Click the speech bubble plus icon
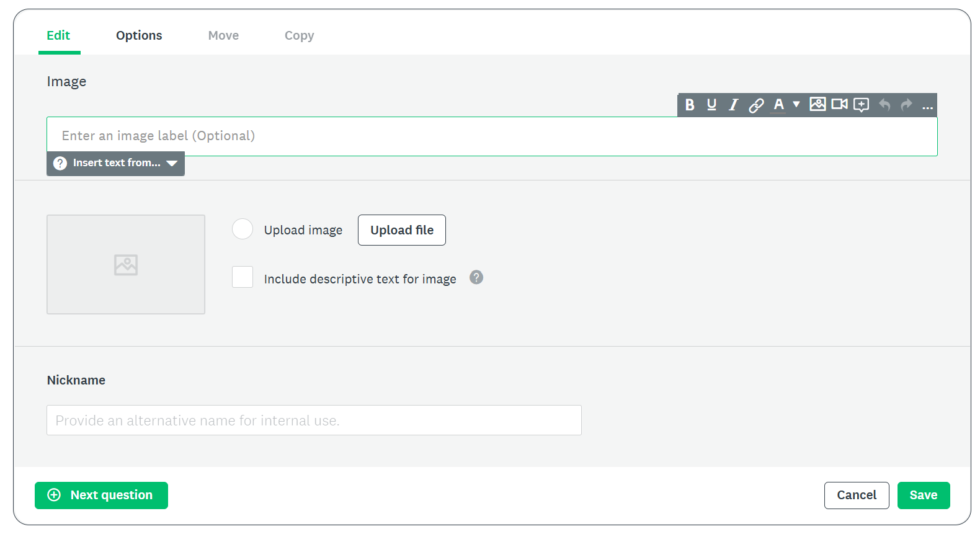This screenshot has width=980, height=542. coord(862,105)
